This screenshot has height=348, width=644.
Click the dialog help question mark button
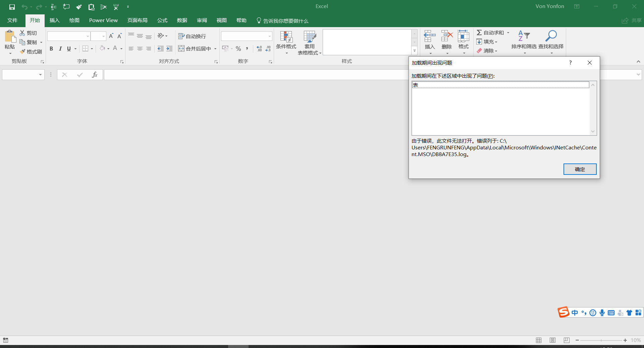point(570,63)
